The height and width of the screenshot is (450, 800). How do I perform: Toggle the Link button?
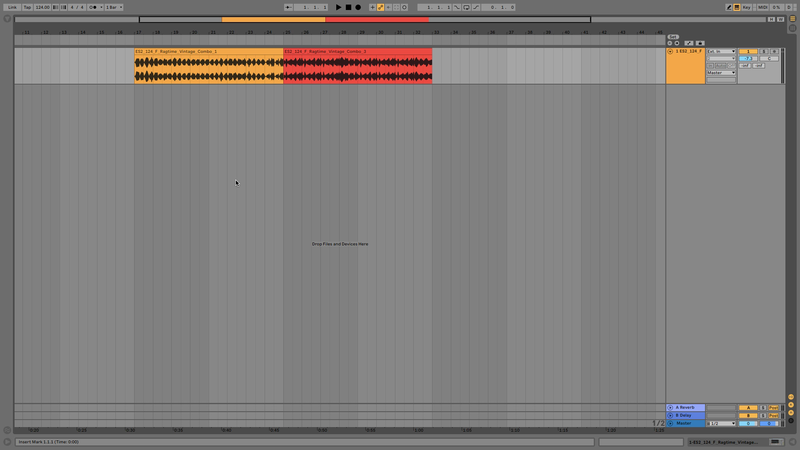coord(12,7)
